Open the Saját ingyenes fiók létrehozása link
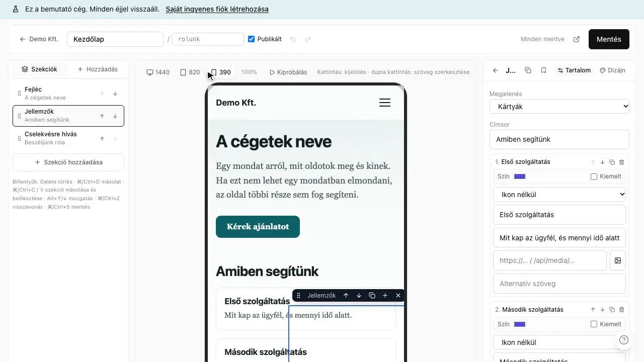 click(217, 9)
